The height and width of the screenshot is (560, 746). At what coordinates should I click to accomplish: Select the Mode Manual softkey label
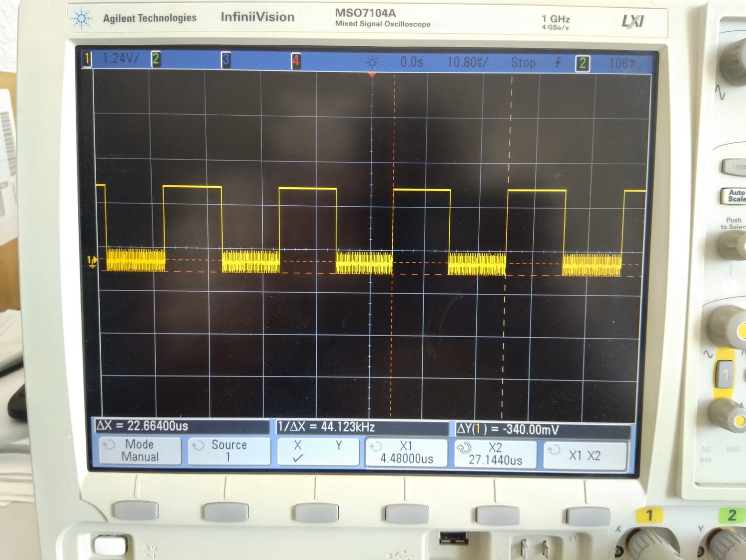[x=139, y=450]
